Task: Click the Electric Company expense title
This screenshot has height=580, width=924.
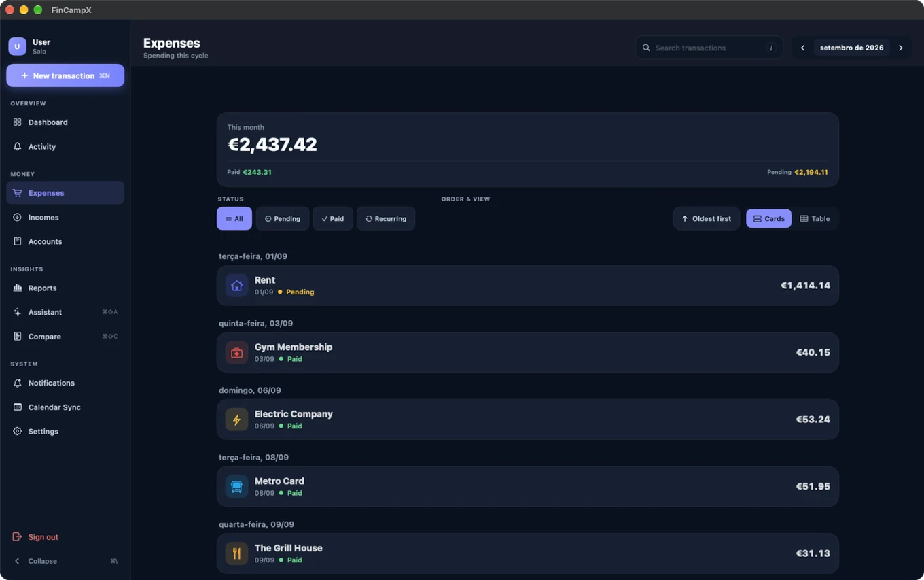Action: point(294,414)
